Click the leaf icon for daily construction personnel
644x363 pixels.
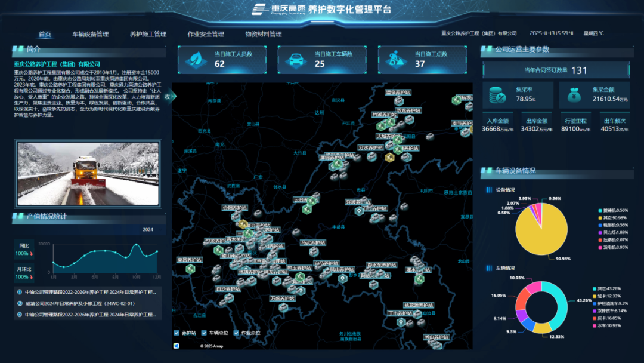point(194,59)
